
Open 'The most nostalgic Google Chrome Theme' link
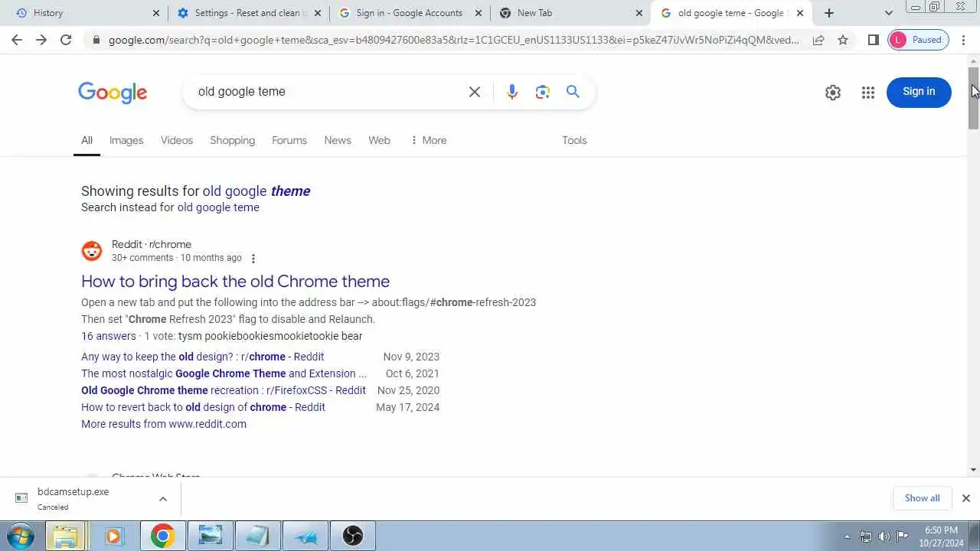click(224, 373)
